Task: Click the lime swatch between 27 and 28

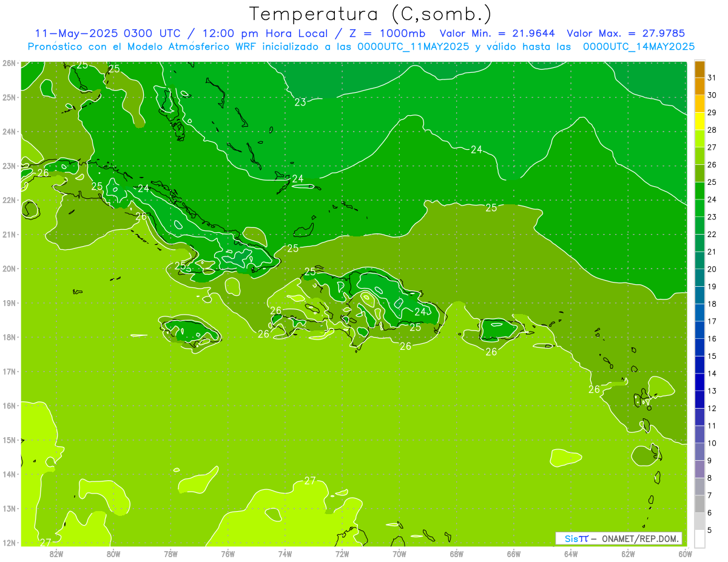Action: tap(699, 138)
